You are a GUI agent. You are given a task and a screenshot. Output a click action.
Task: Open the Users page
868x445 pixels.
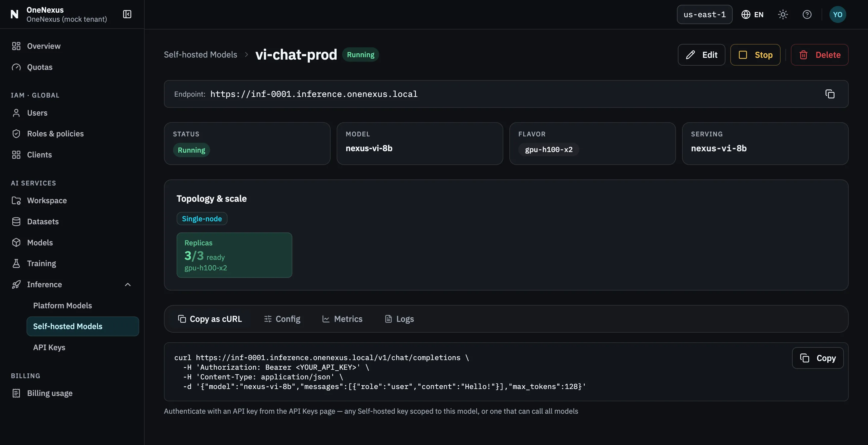72,113
